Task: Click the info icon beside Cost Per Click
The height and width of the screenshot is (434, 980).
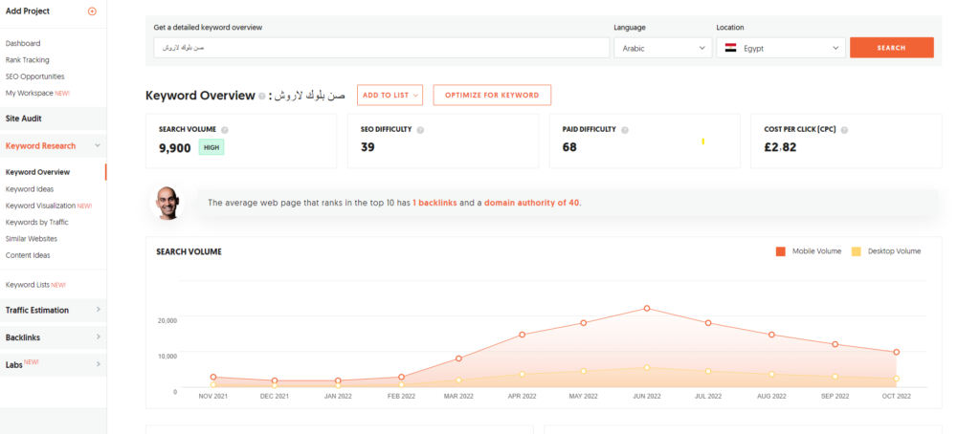Action: pyautogui.click(x=844, y=130)
